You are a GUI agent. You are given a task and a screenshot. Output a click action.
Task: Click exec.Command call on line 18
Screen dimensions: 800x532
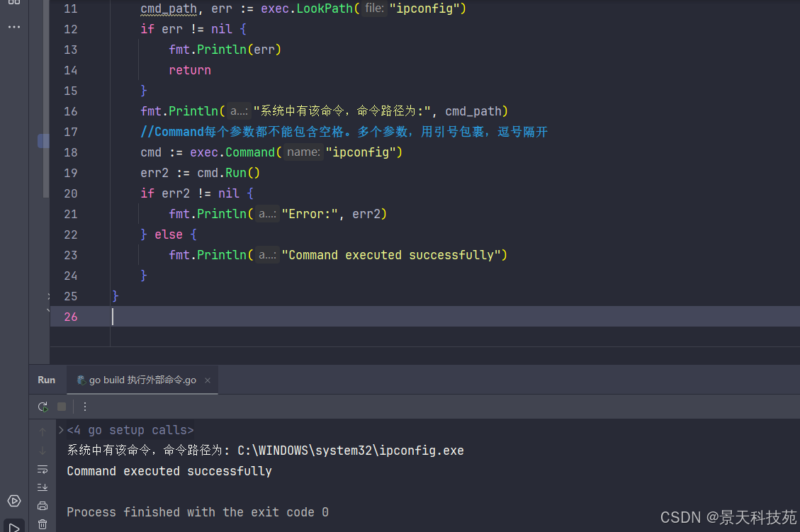[232, 152]
